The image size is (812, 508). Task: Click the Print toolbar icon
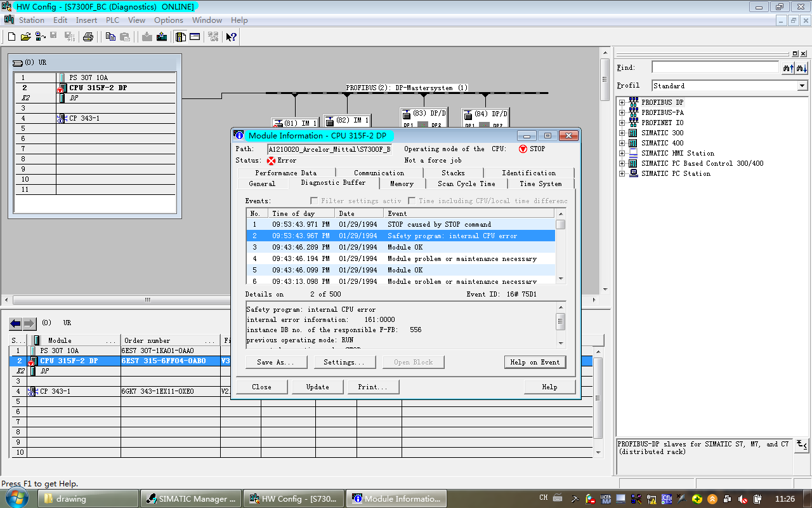point(88,37)
